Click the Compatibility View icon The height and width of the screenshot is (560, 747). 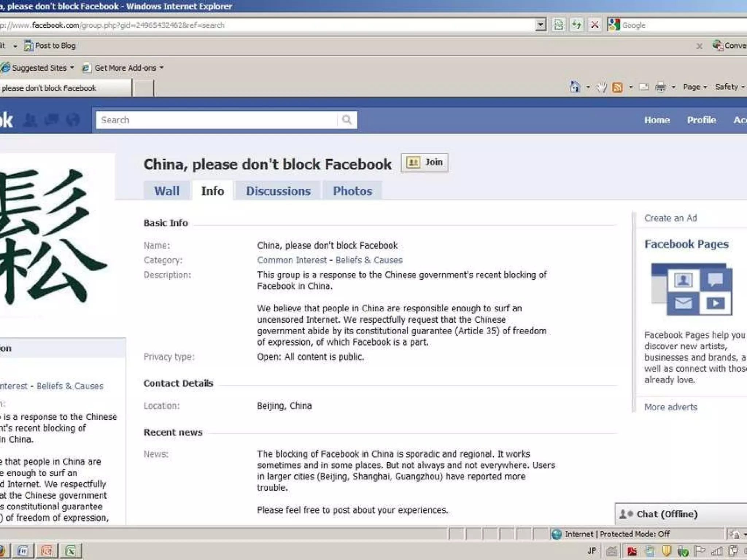(x=558, y=25)
